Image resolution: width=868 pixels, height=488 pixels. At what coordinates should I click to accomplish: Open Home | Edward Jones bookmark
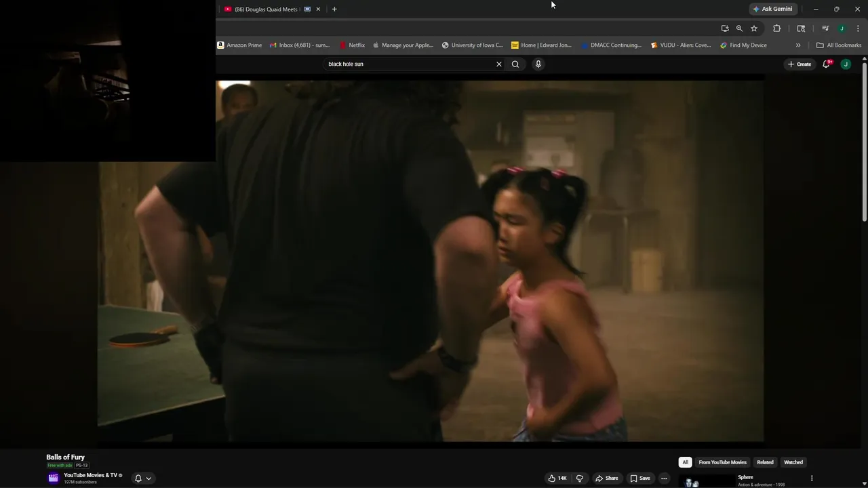(541, 45)
